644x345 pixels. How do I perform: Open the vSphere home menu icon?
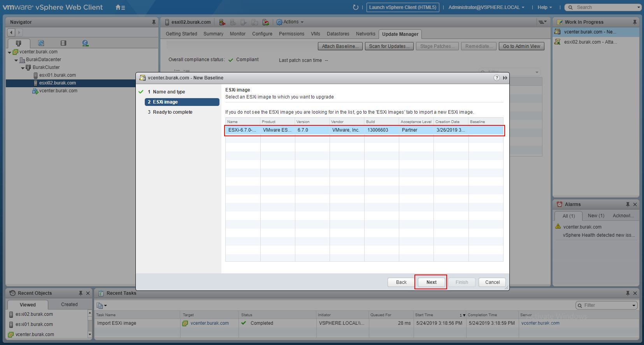pos(120,7)
